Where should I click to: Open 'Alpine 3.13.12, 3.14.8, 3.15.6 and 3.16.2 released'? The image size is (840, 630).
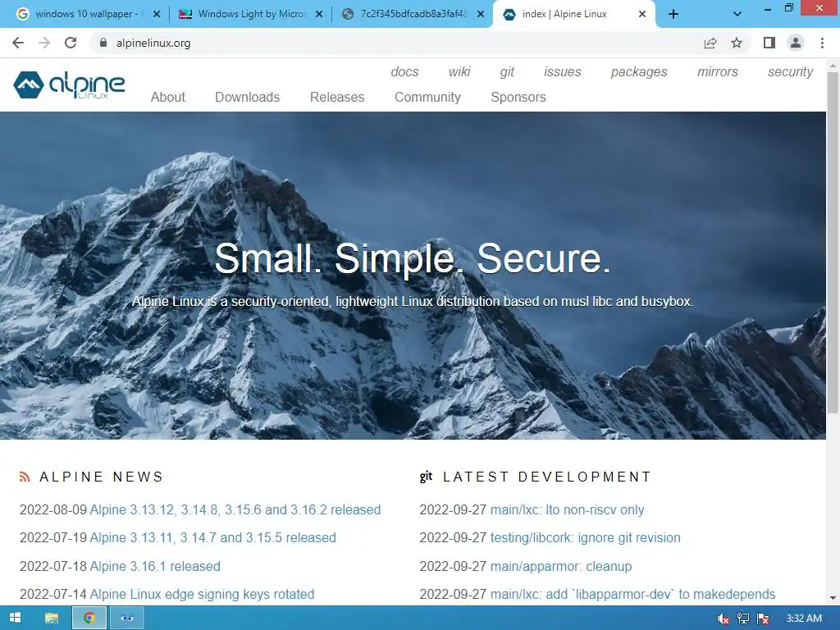(x=235, y=509)
